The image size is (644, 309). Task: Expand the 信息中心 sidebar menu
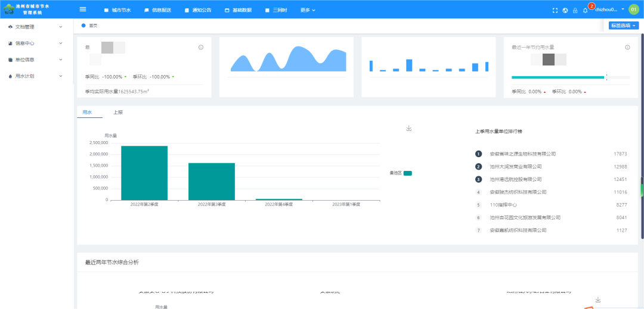[36, 43]
